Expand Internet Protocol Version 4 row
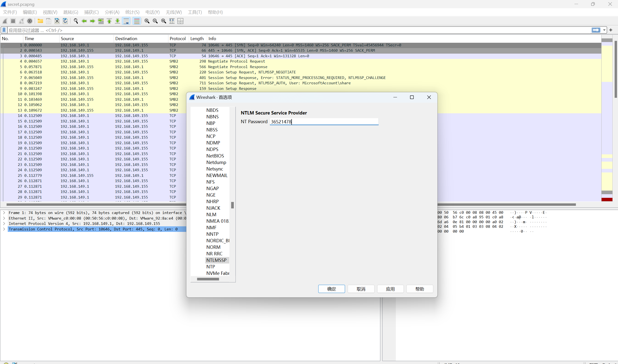Image resolution: width=618 pixels, height=364 pixels. click(x=4, y=224)
